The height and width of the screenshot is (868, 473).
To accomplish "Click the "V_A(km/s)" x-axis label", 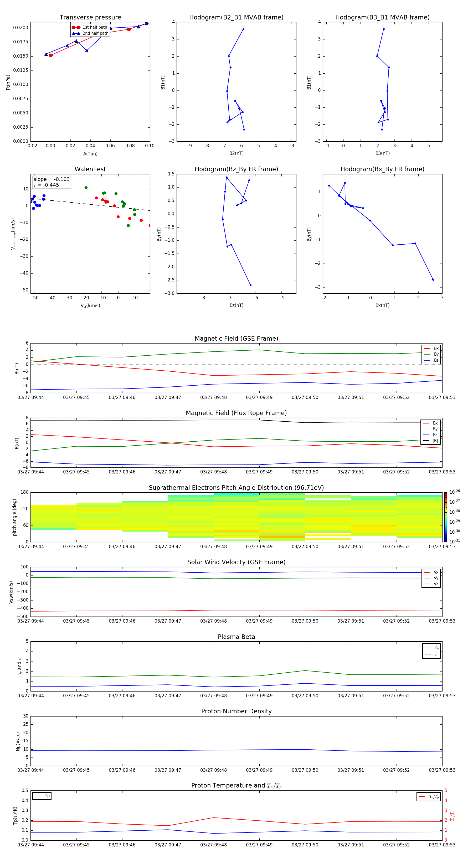I will pos(90,306).
